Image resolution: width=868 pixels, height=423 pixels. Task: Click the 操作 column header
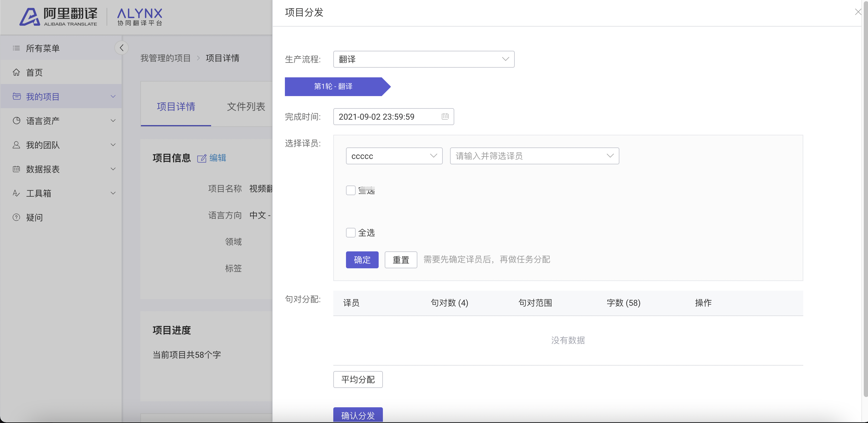pos(703,303)
